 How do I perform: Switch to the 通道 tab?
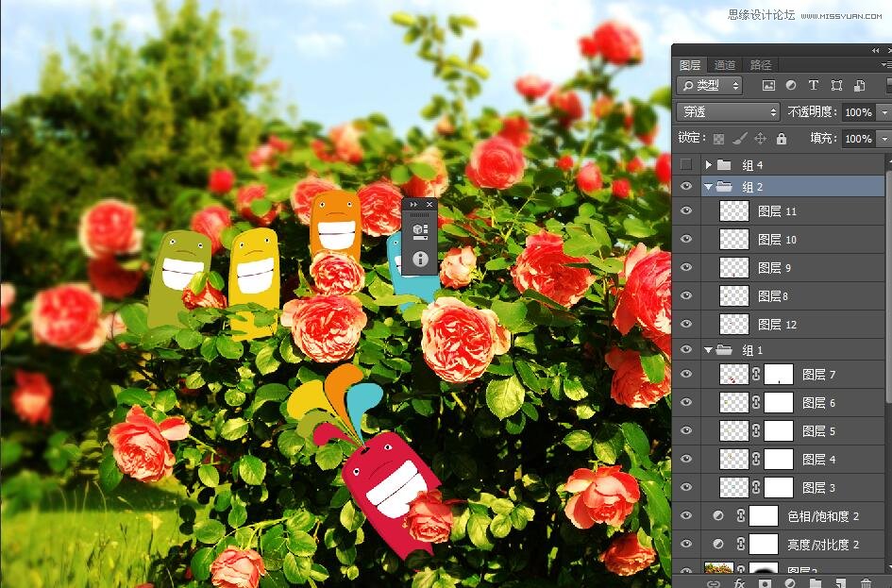[725, 65]
